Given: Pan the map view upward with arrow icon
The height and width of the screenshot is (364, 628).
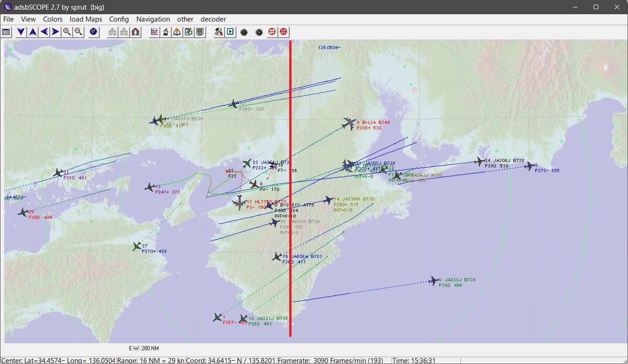Looking at the screenshot, I should (32, 32).
